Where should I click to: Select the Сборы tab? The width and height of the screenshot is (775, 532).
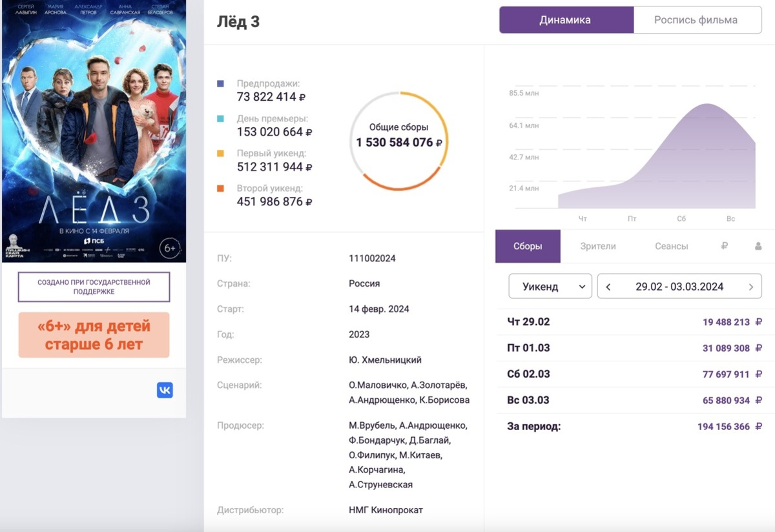[x=528, y=246]
